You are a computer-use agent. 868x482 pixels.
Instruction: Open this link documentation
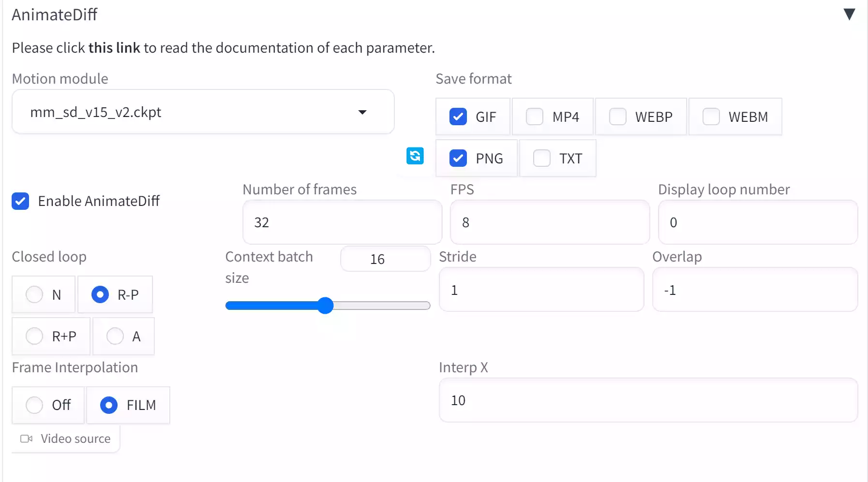pyautogui.click(x=114, y=48)
